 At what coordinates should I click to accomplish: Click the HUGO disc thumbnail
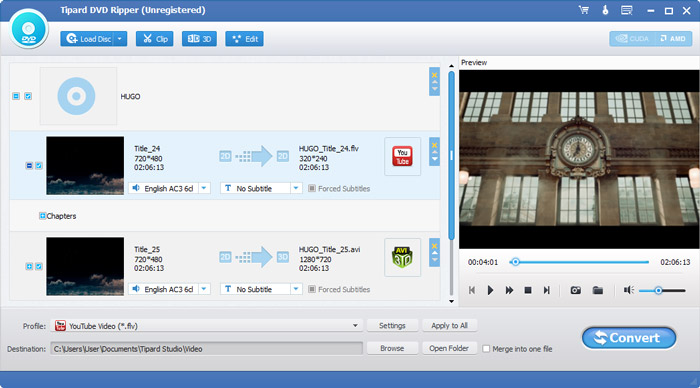[x=78, y=96]
